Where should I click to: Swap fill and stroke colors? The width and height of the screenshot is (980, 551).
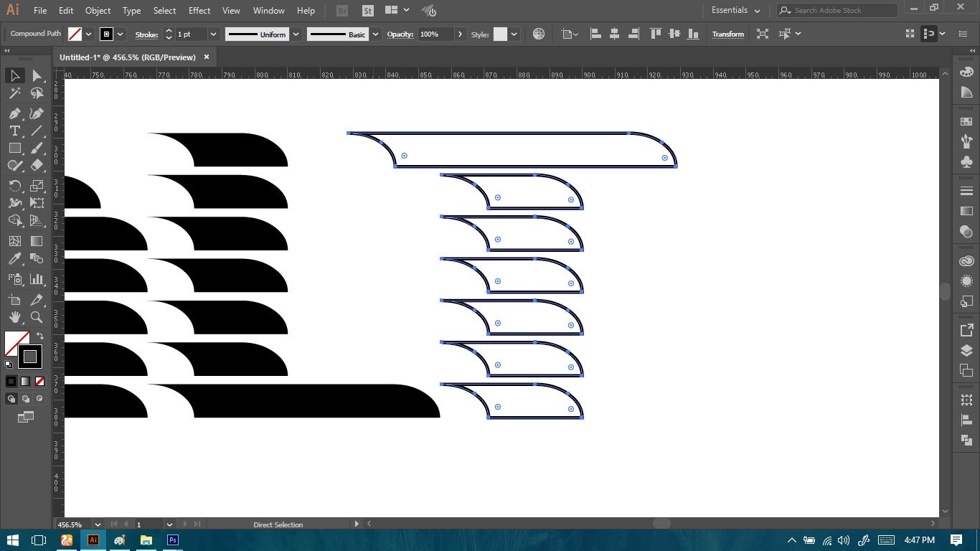40,336
